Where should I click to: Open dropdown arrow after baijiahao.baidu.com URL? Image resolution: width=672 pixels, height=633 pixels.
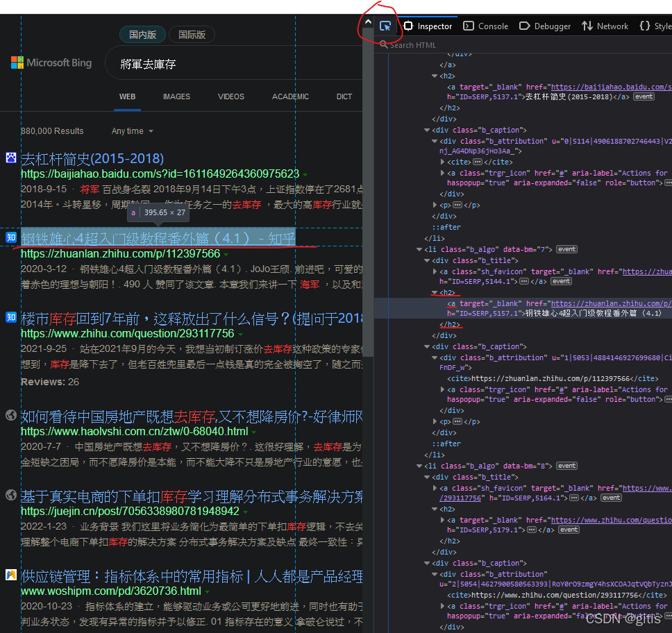tap(305, 175)
